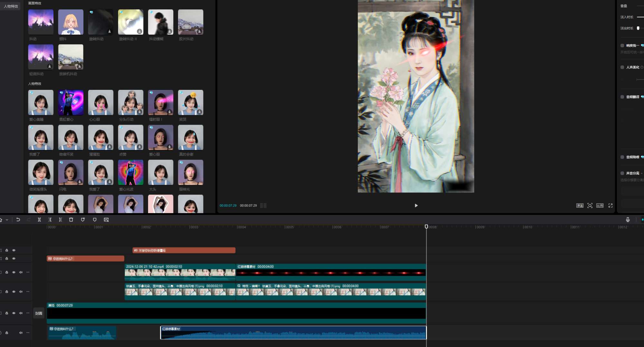Lock the 黑场 main video track
This screenshot has width=644, height=347.
(x=7, y=313)
